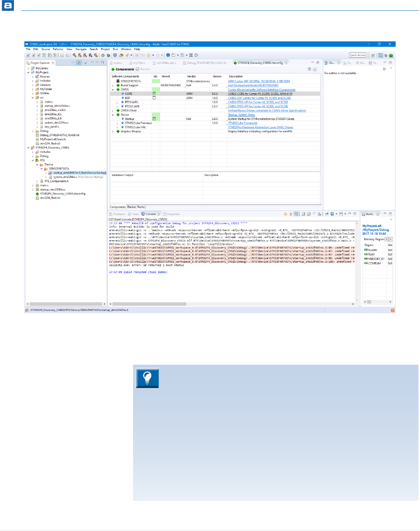This screenshot has width=420, height=531.
Task: Switch to the Debug perspective bug icon
Action: [x=386, y=55]
